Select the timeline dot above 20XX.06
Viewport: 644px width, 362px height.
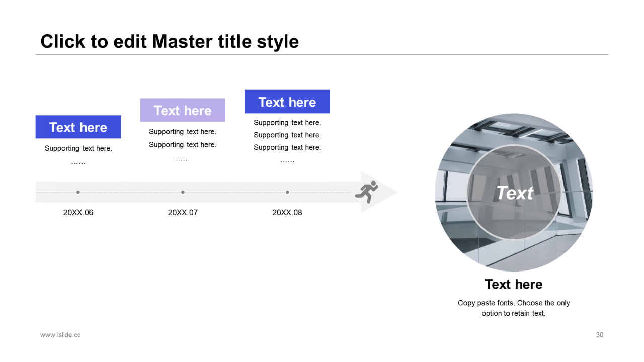[78, 192]
